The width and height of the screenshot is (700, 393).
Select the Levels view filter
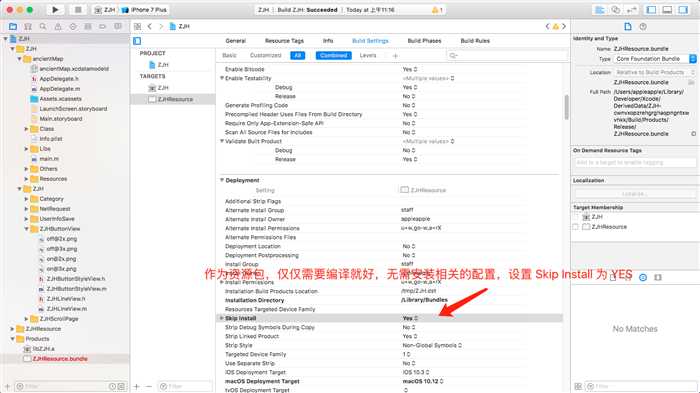coord(368,55)
